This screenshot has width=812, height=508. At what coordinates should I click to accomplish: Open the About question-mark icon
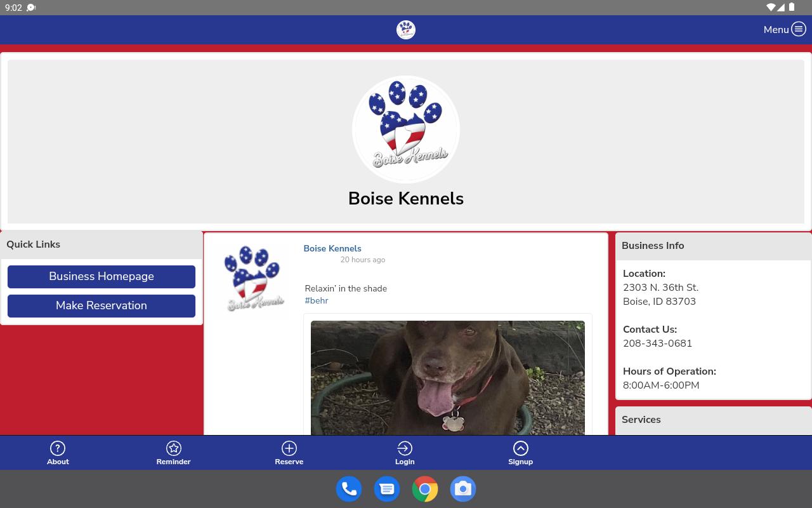(58, 448)
